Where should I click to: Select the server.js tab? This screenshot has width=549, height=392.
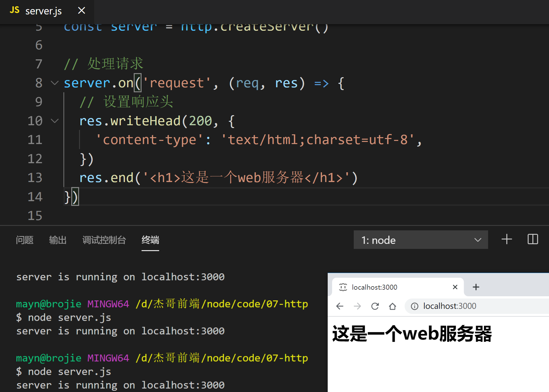tap(47, 11)
